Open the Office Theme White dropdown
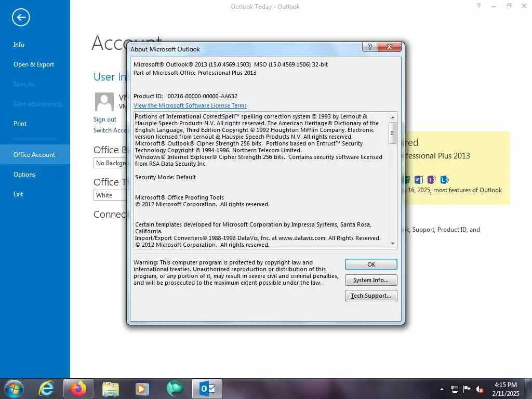The width and height of the screenshot is (532, 399). [x=110, y=195]
